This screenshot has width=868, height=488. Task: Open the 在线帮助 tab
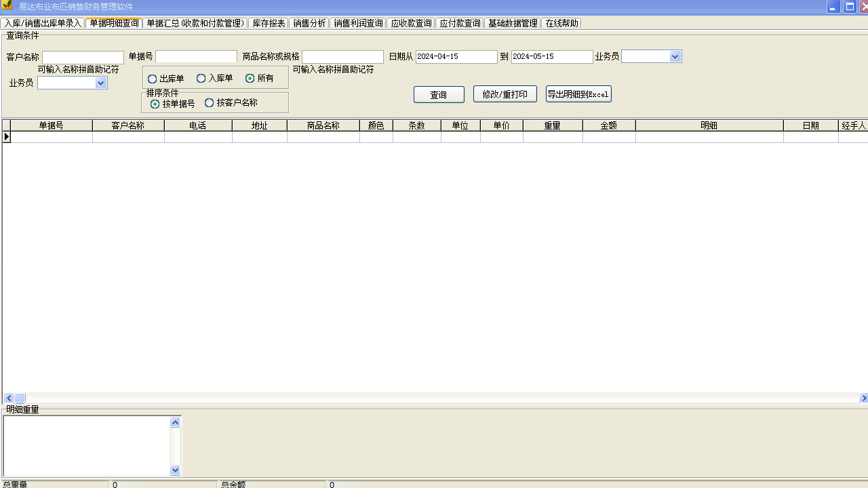(x=561, y=22)
